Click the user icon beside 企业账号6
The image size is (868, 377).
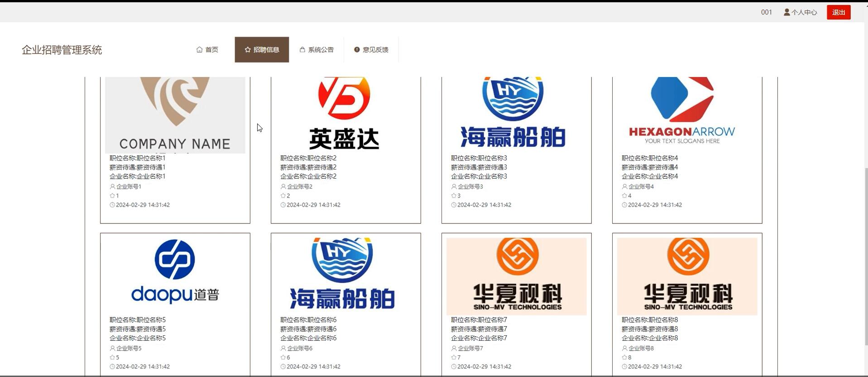point(283,348)
